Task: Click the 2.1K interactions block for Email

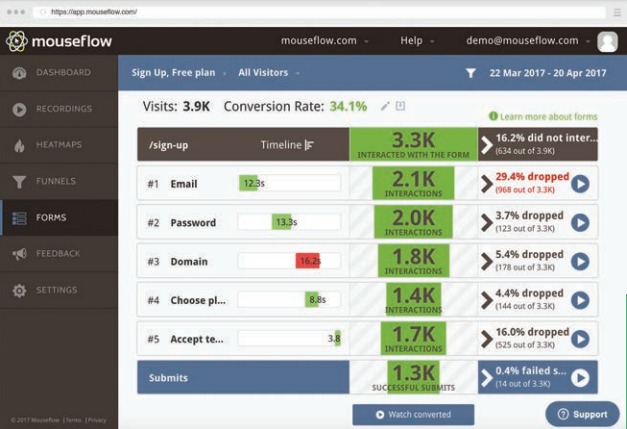Action: pyautogui.click(x=413, y=183)
